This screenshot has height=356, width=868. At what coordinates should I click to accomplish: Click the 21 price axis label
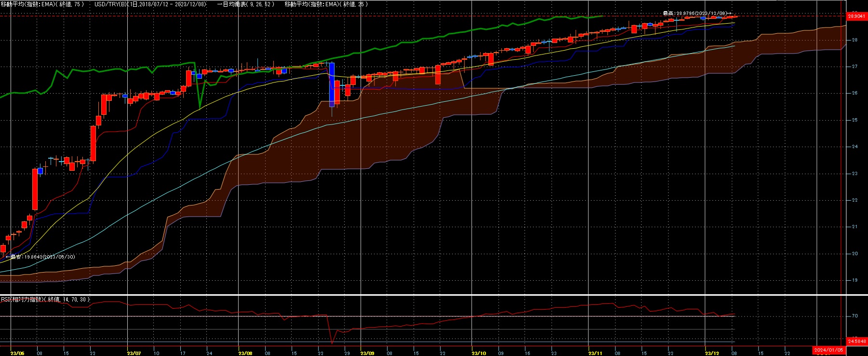coord(855,227)
